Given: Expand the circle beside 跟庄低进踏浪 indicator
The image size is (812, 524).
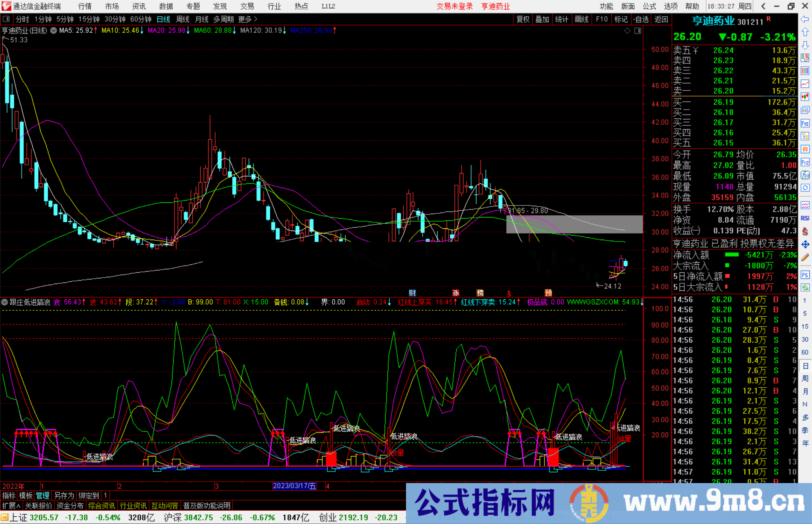Looking at the screenshot, I should tap(5, 302).
